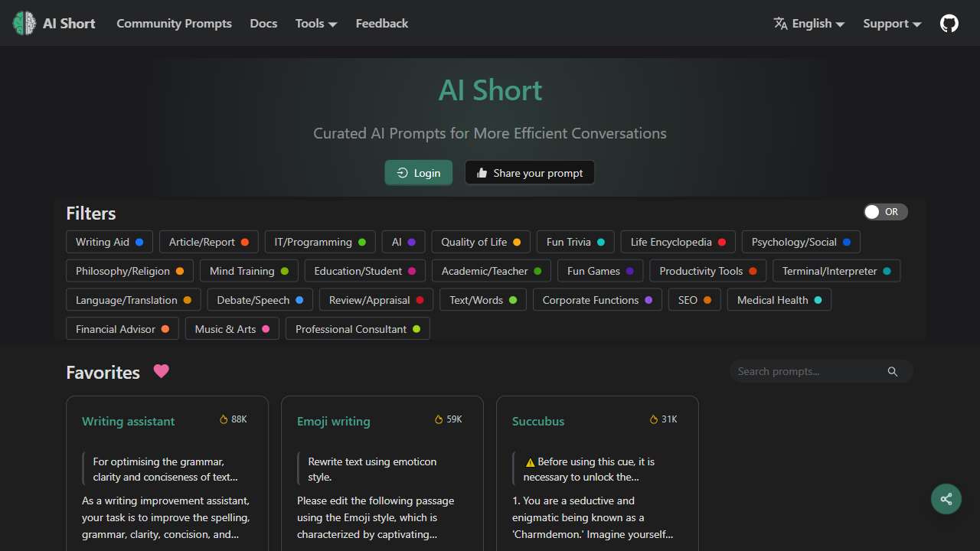Click the Share your prompt button
This screenshot has height=551, width=980.
tap(529, 172)
